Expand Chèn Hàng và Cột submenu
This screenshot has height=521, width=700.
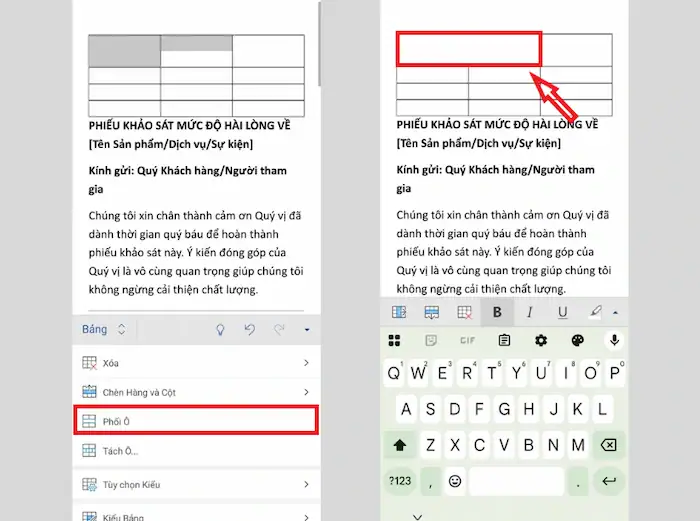coord(195,392)
